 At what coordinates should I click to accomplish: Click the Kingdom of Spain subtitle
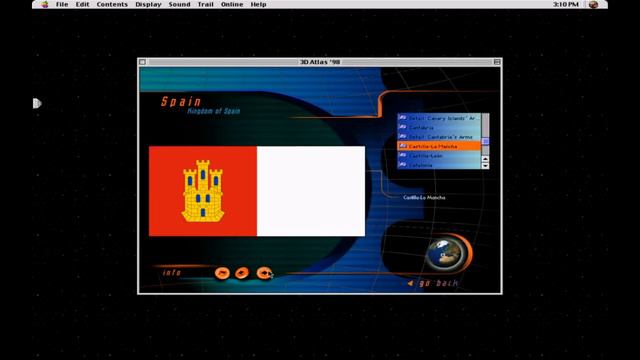click(x=213, y=111)
